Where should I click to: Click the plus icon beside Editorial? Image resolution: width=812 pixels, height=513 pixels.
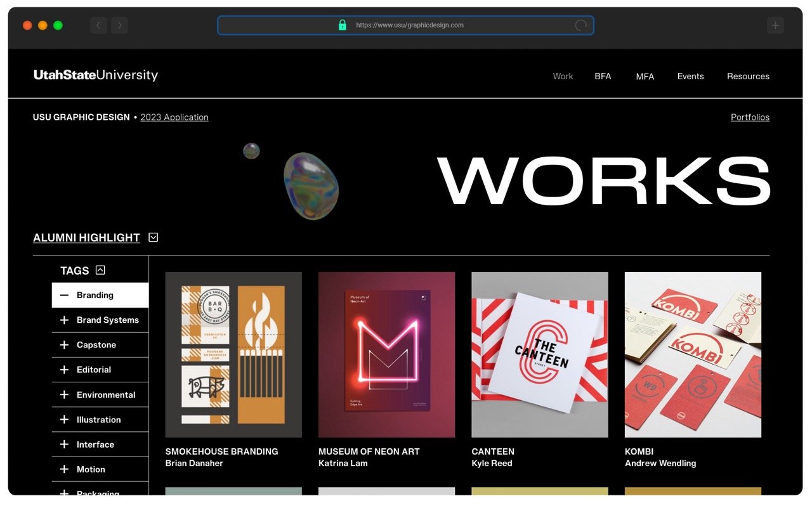[64, 370]
